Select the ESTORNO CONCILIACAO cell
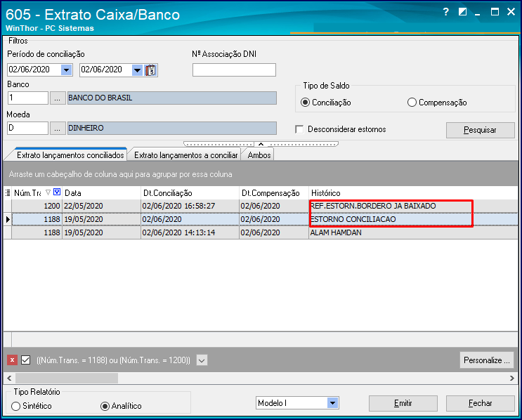This screenshot has width=522, height=420. (x=413, y=219)
